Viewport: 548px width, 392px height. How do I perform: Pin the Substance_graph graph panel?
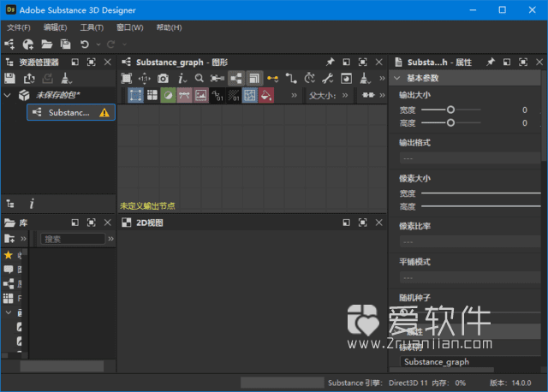[330, 62]
